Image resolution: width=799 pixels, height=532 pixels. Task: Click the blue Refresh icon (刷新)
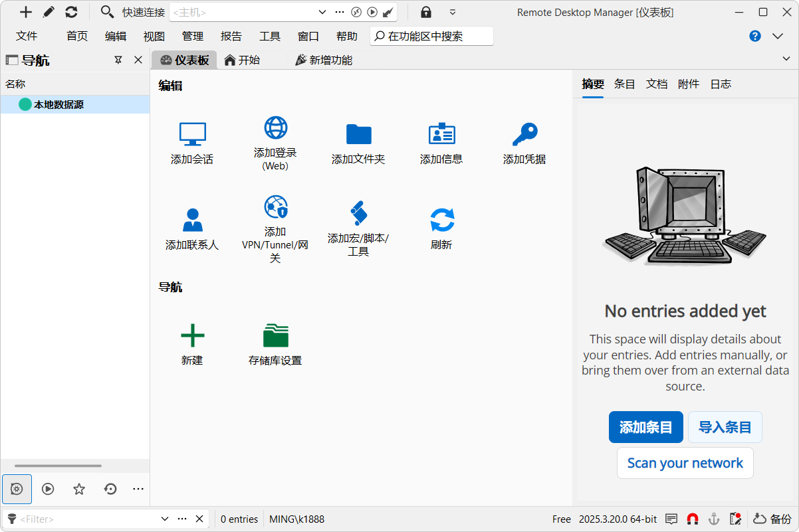pyautogui.click(x=441, y=220)
